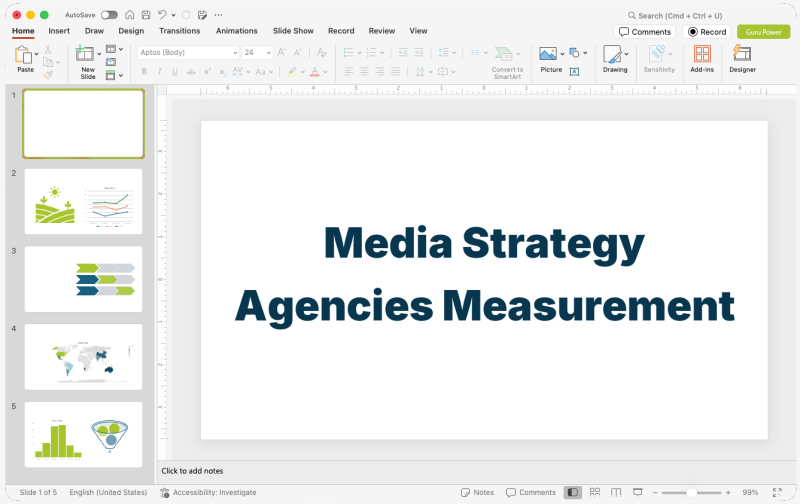This screenshot has height=504, width=800.
Task: Click Convert to SmartArt
Action: pos(507,62)
